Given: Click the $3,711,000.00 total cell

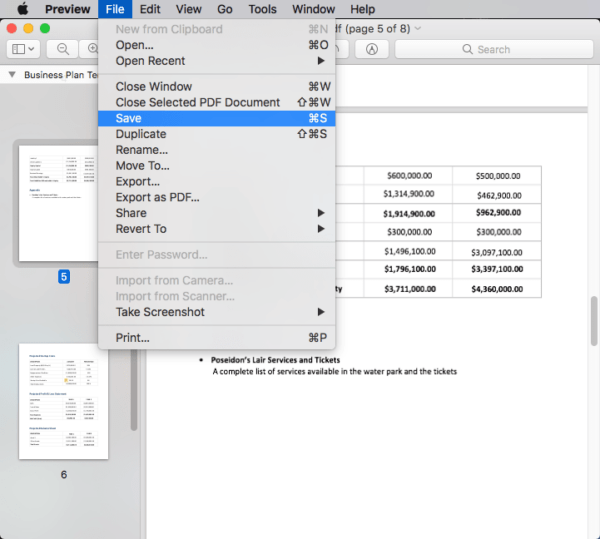Looking at the screenshot, I should [x=410, y=289].
